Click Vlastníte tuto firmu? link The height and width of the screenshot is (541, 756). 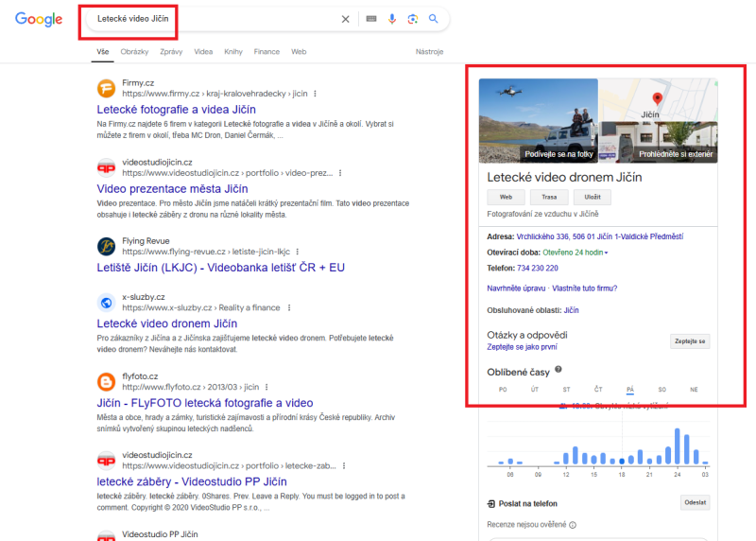(x=584, y=288)
